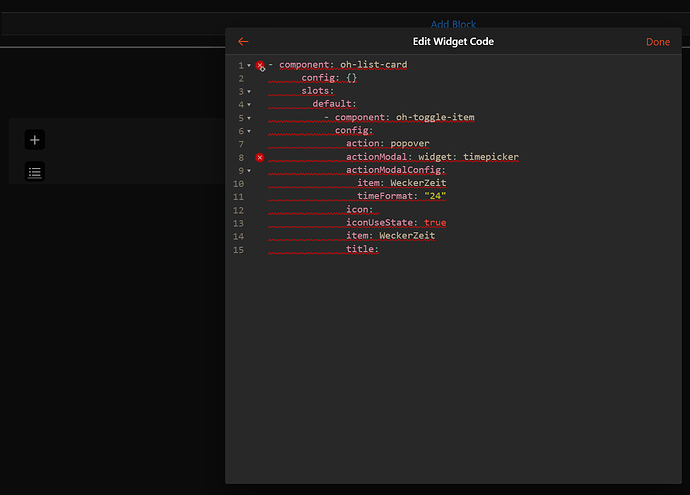Fold the config block on line 6
This screenshot has width=690, height=495.
point(249,131)
